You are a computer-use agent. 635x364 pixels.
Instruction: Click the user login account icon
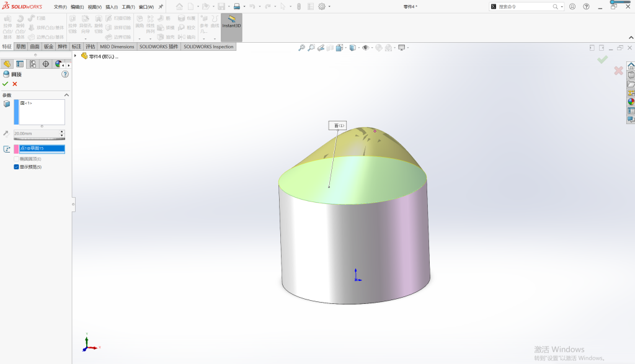point(572,6)
